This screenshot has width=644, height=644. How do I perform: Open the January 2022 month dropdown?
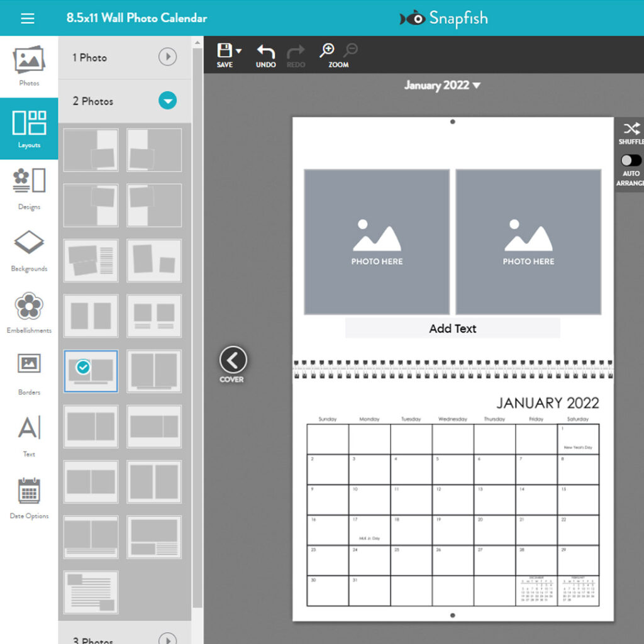coord(441,86)
